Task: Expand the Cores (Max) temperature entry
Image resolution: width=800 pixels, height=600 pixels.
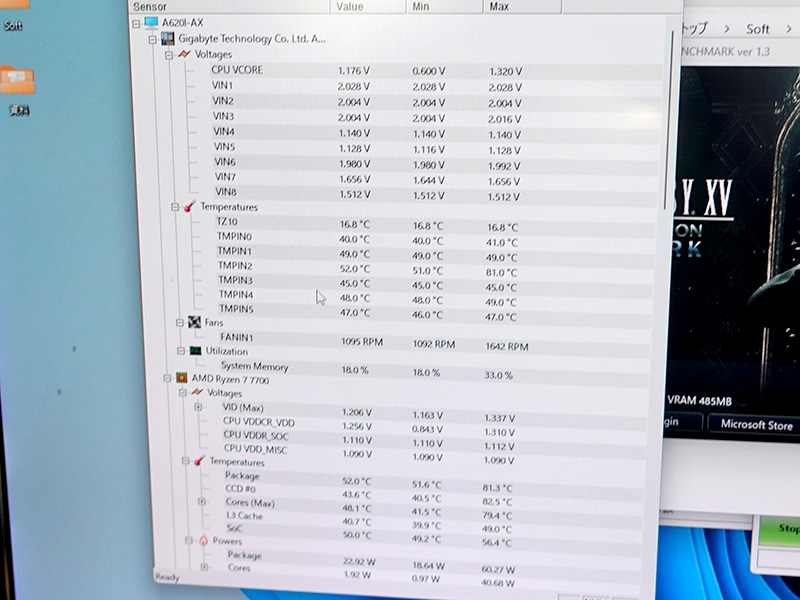Action: point(202,502)
